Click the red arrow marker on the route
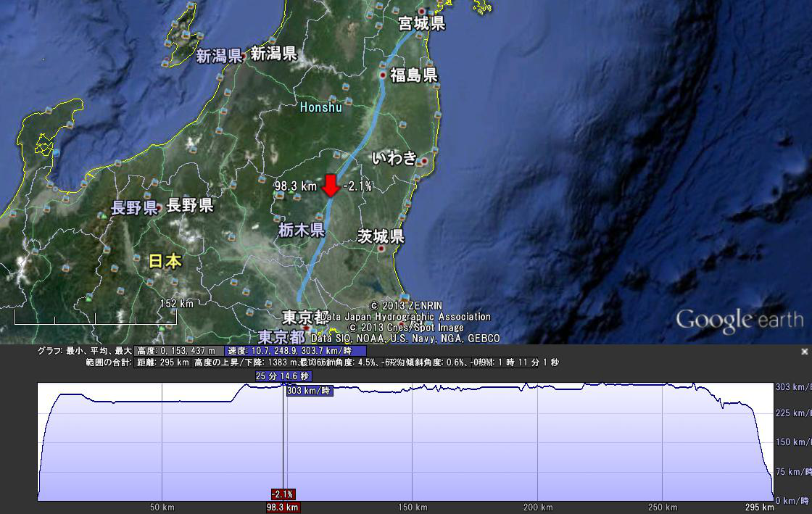812x514 pixels. point(331,186)
